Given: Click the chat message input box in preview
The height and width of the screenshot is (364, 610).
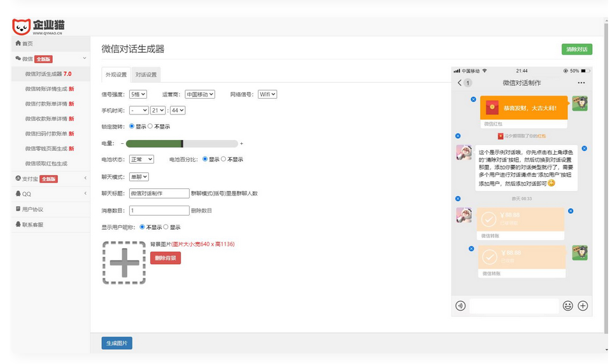Looking at the screenshot, I should (x=513, y=305).
